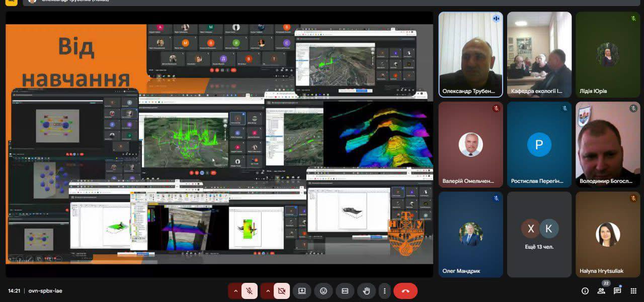The width and height of the screenshot is (644, 302).
Task: Open the activities grid icon
Action: (633, 290)
